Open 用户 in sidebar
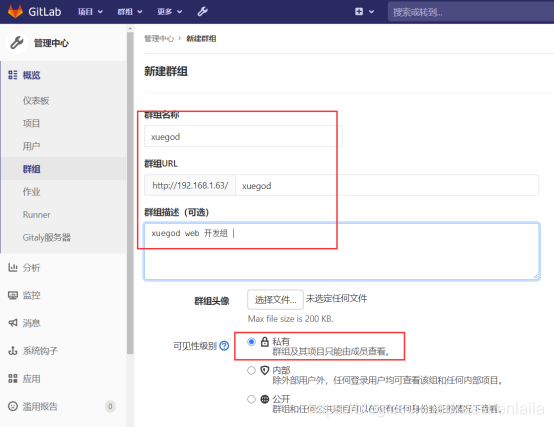The width and height of the screenshot is (554, 427). point(31,146)
